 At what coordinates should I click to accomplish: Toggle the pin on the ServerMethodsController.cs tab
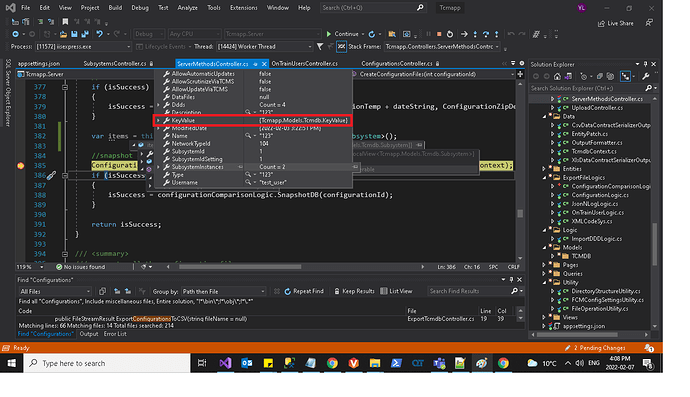point(255,64)
